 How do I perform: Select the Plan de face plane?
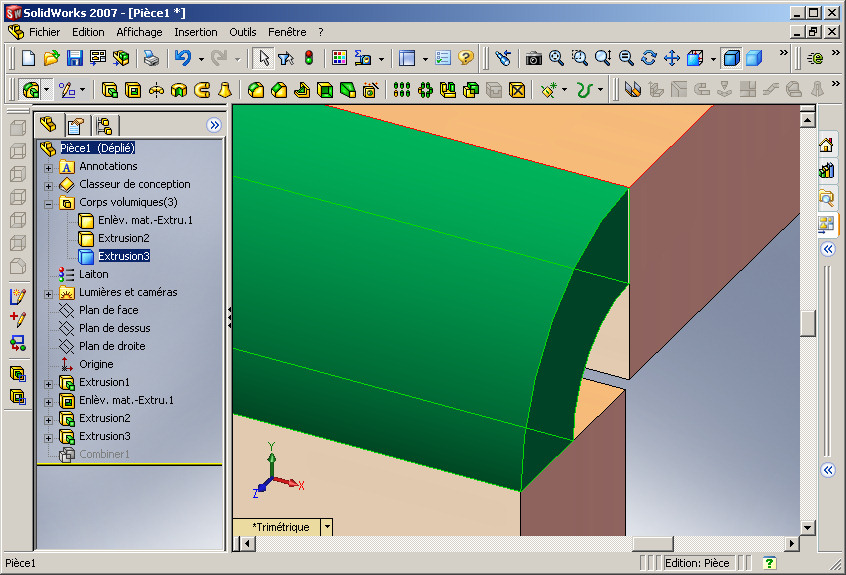pyautogui.click(x=108, y=310)
